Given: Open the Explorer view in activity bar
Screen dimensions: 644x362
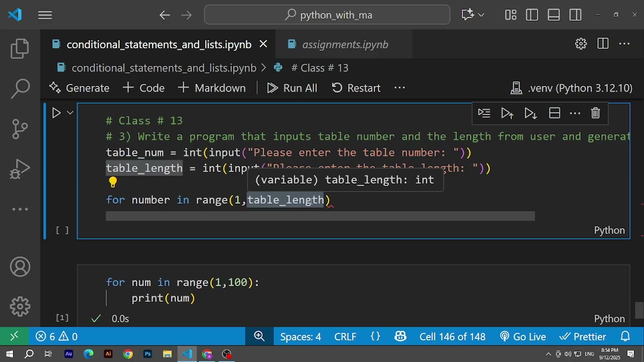Looking at the screenshot, I should [20, 49].
